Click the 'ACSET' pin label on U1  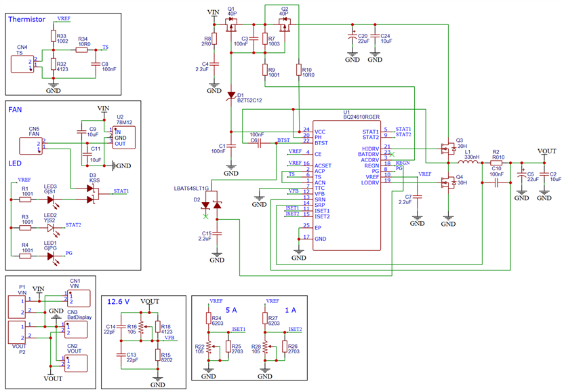[x=323, y=165]
